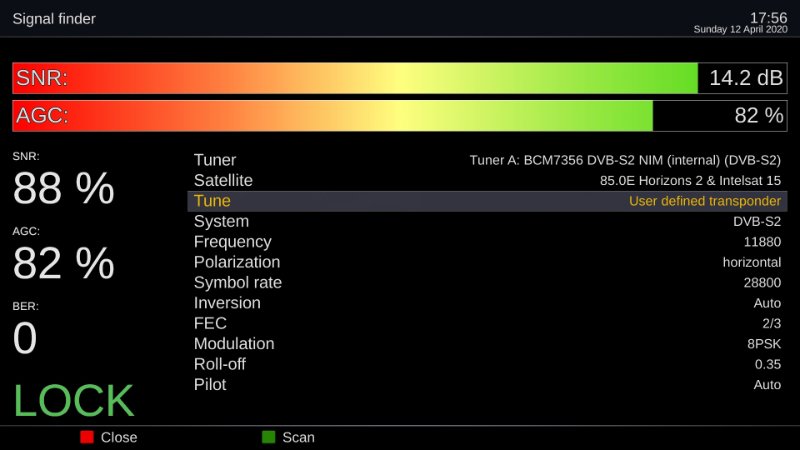Click the green LOCK status indicator

(73, 400)
